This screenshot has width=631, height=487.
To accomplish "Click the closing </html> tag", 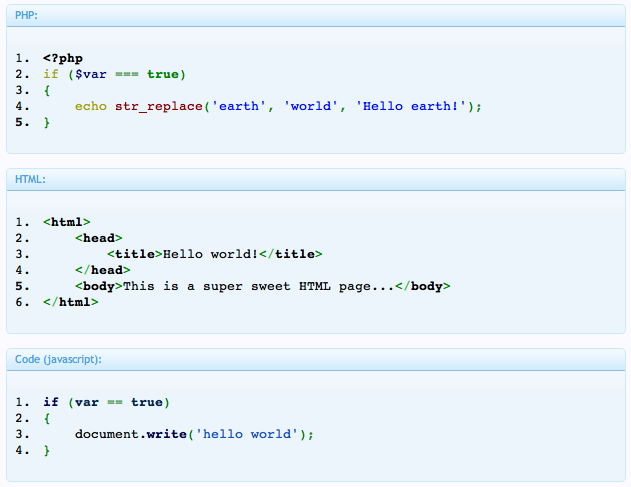I will coord(70,302).
